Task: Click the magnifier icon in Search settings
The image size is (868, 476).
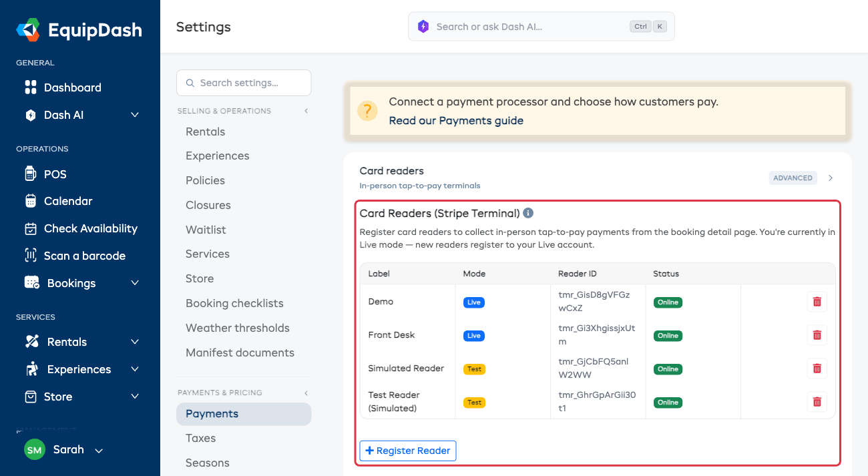Action: (x=190, y=83)
